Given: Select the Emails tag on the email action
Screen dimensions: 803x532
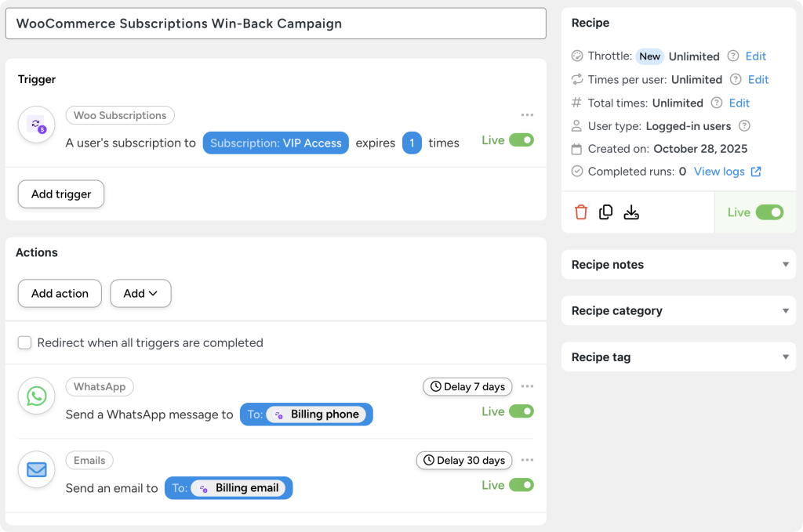Looking at the screenshot, I should point(89,460).
